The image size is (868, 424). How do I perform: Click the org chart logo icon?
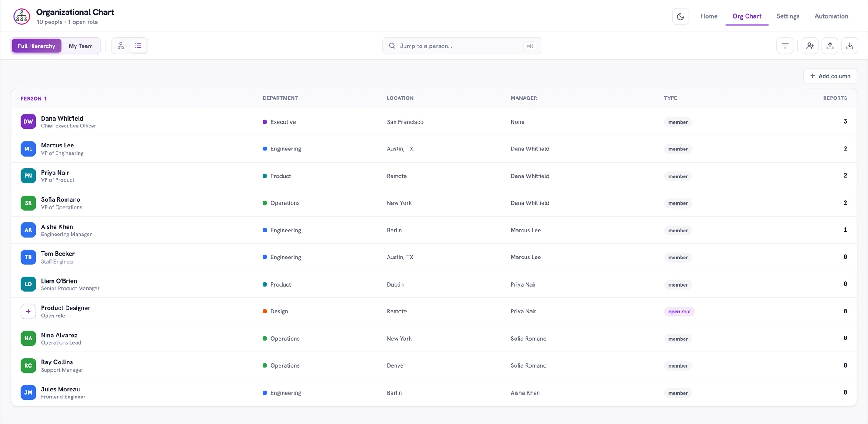click(22, 16)
